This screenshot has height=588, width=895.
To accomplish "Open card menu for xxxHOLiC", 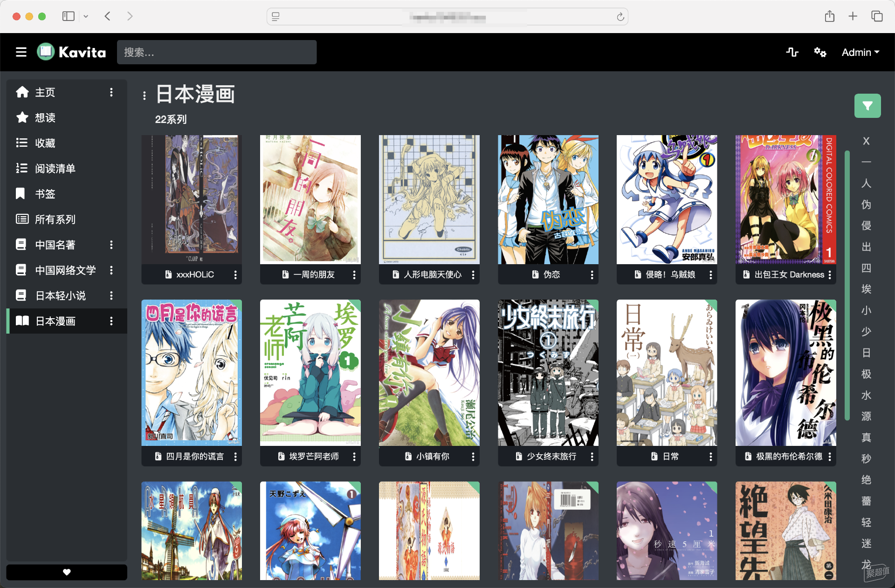I will pyautogui.click(x=235, y=275).
